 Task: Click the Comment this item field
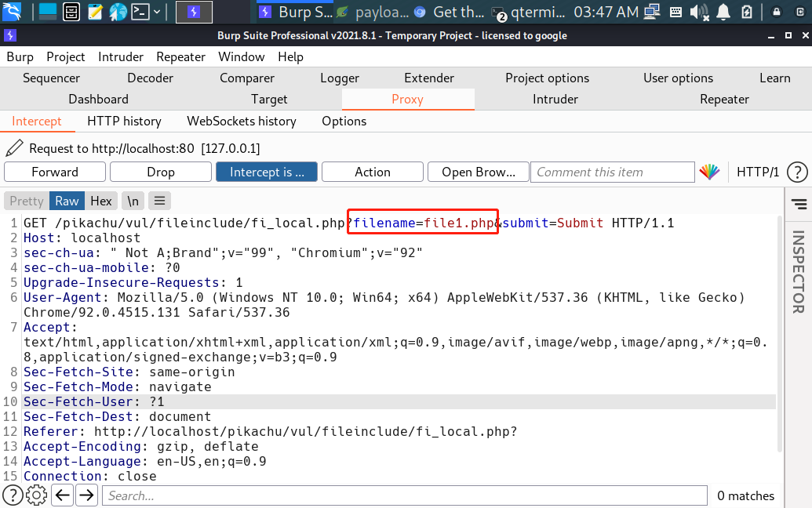point(613,172)
